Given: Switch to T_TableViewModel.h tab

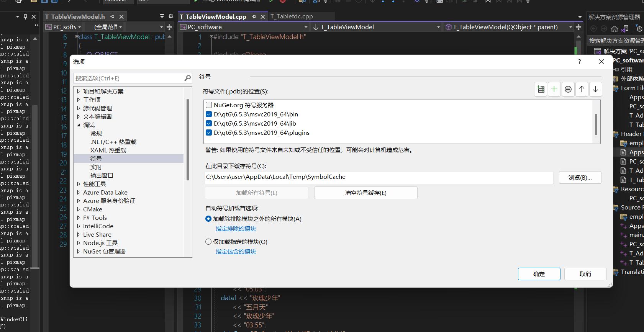Looking at the screenshot, I should tap(75, 17).
